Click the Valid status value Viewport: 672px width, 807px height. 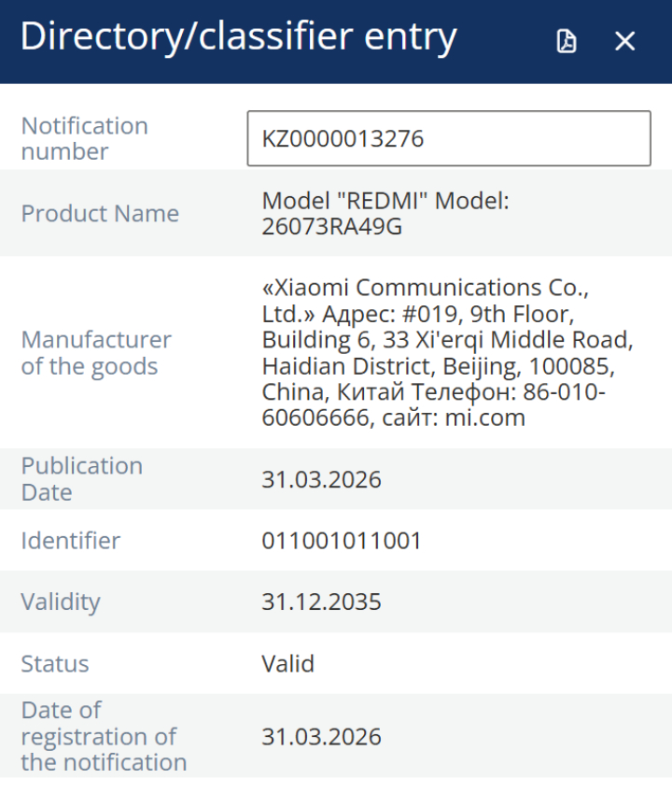tap(287, 664)
